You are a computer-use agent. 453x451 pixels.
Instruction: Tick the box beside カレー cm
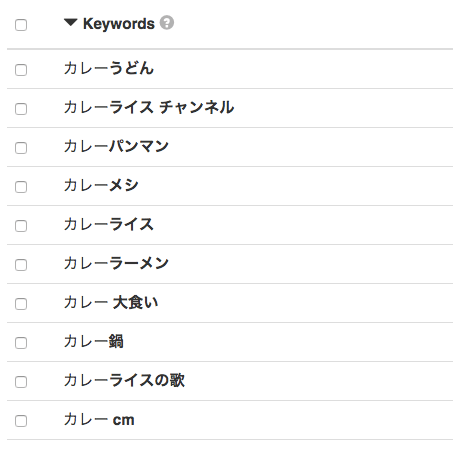click(x=21, y=421)
